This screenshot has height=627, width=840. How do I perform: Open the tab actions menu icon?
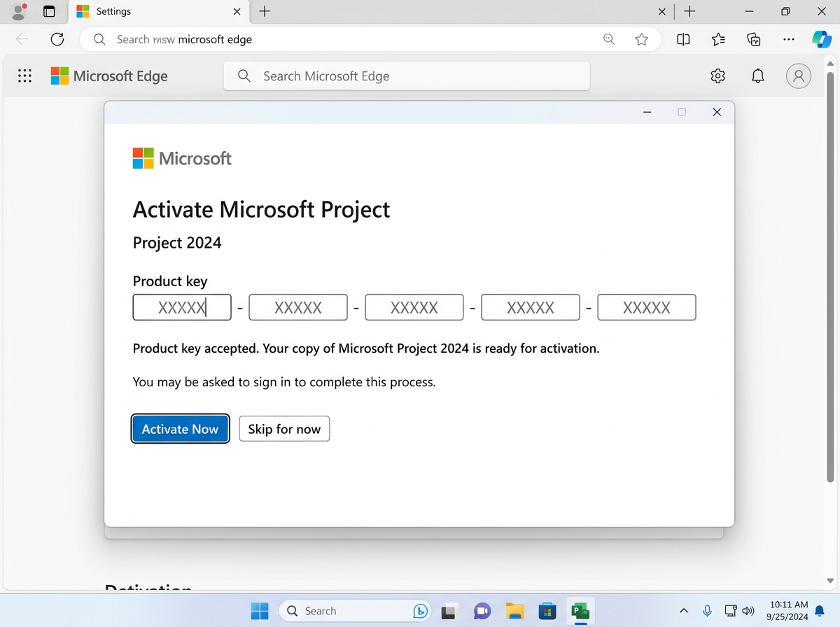point(49,11)
